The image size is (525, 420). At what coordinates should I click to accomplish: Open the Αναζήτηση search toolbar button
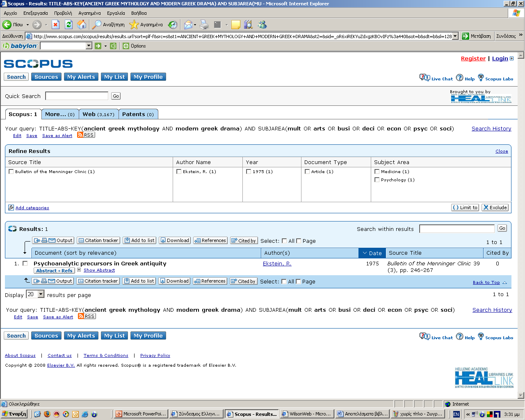[108, 25]
